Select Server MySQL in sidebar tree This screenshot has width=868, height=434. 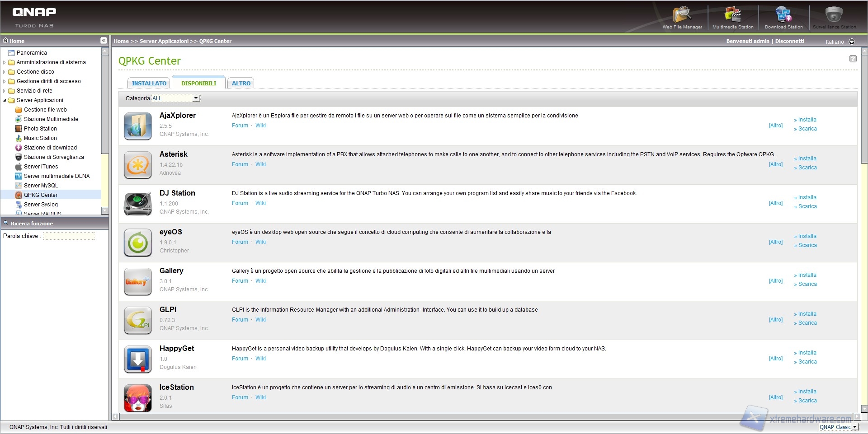click(41, 186)
